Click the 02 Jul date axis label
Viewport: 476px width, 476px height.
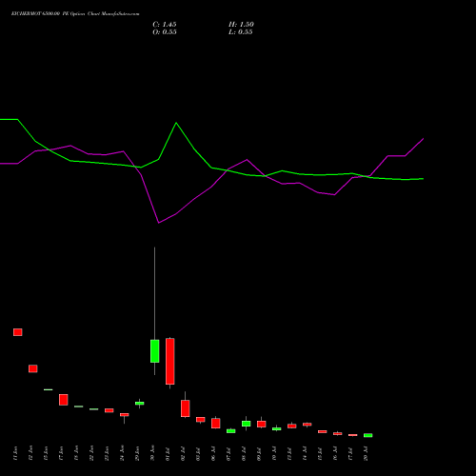pos(183,453)
